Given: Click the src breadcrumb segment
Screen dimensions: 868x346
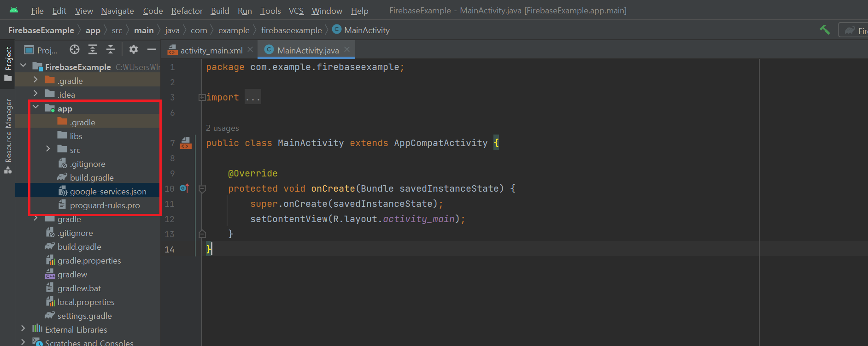Looking at the screenshot, I should point(117,30).
